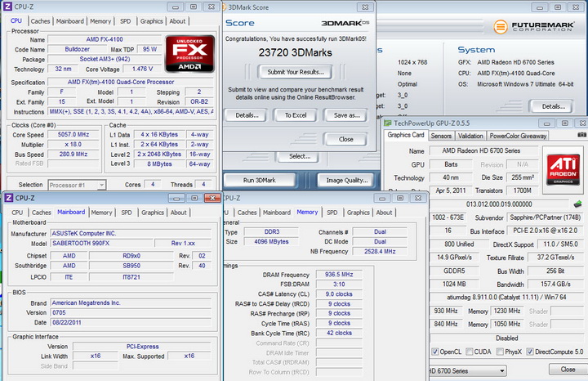Click the Multiplier value x 18.0
Image resolution: width=588 pixels, height=381 pixels.
[x=73, y=144]
